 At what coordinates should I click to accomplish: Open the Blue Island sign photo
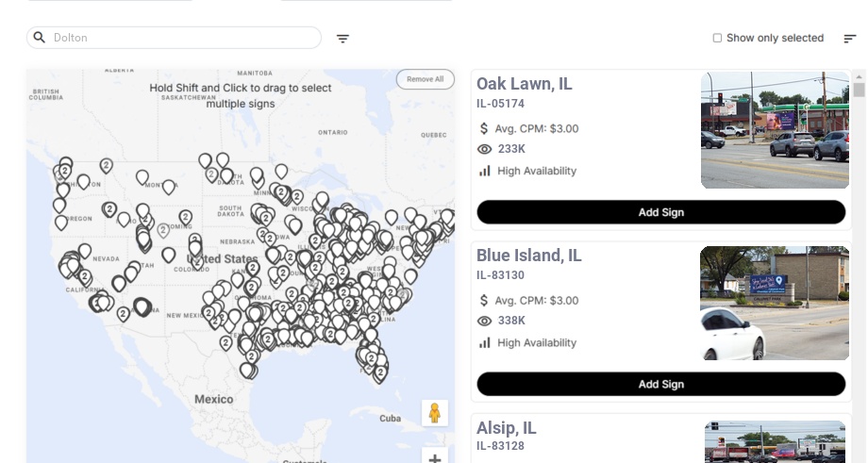tap(775, 304)
